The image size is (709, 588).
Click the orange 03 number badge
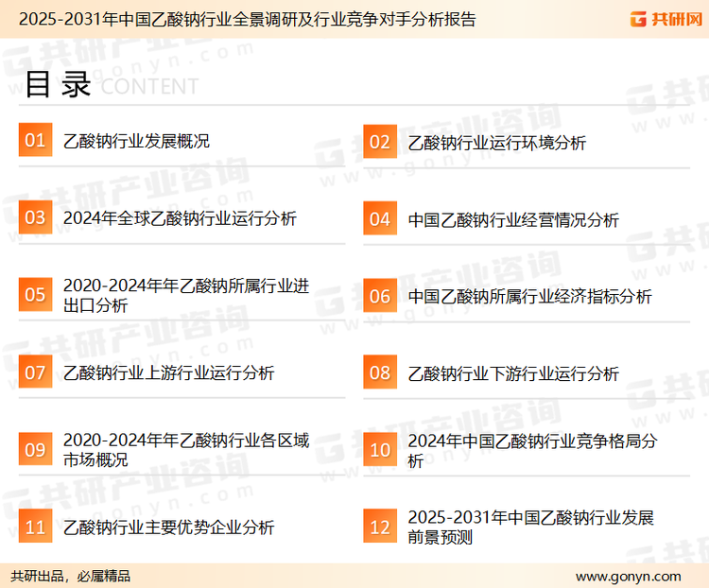(x=35, y=217)
